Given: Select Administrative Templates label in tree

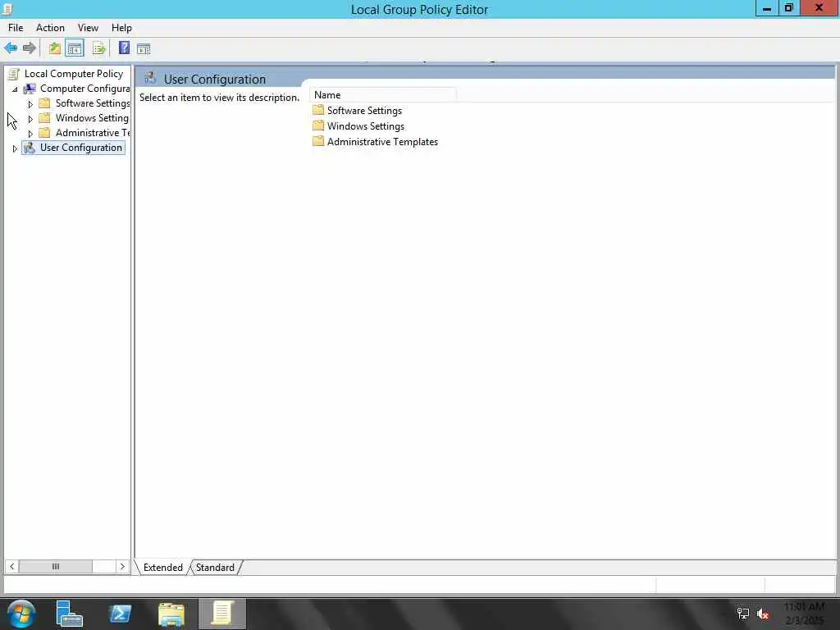Looking at the screenshot, I should click(x=93, y=132).
